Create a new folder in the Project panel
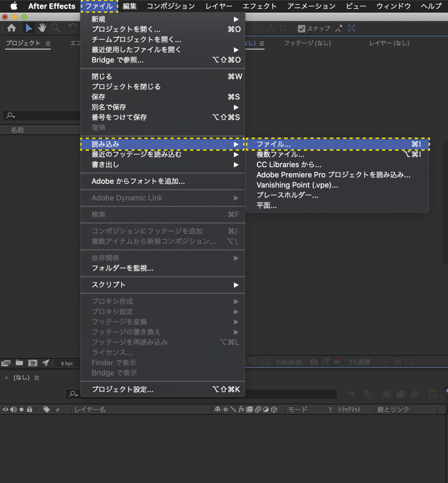Screen dimensions: 448x483 click(x=19, y=363)
